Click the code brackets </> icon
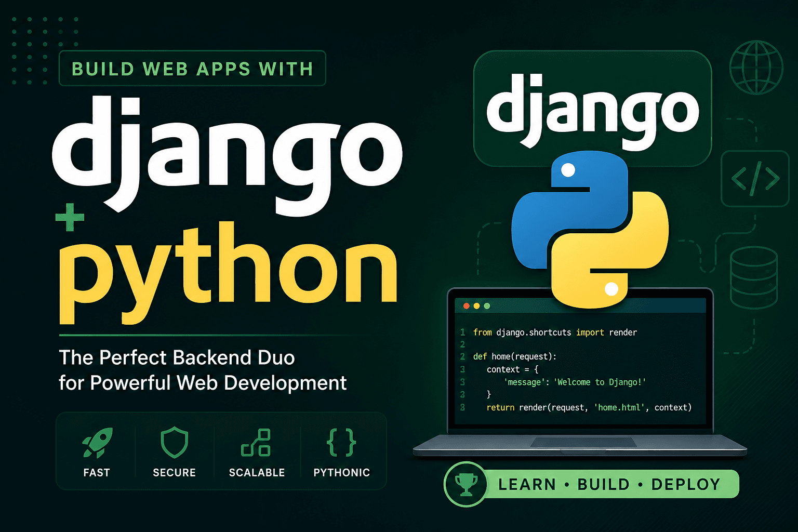Image resolution: width=798 pixels, height=532 pixels. click(x=755, y=178)
